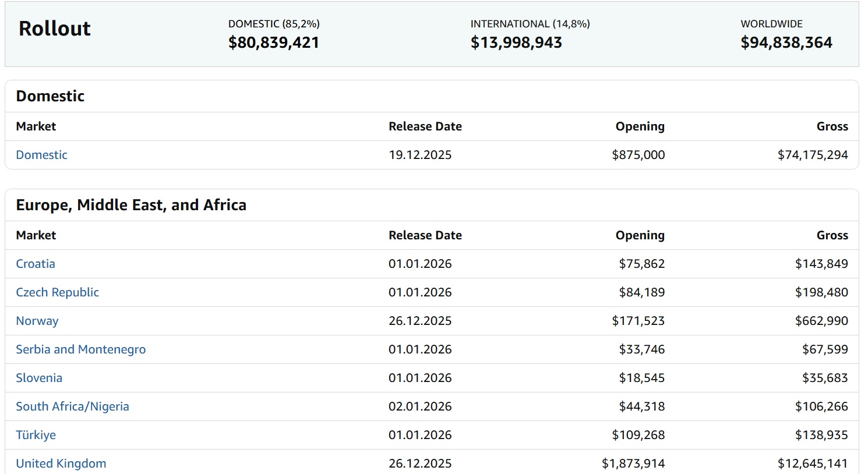Click the Release Date header in Domestic table

point(425,126)
